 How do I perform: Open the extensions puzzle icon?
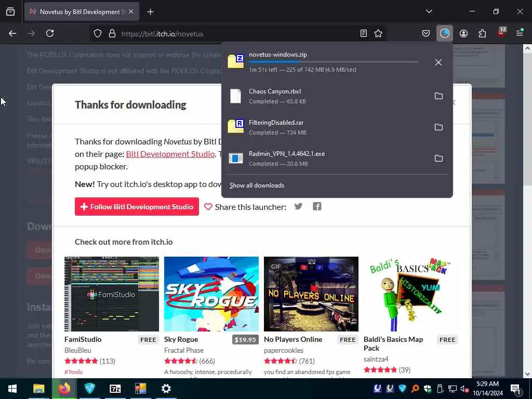click(x=482, y=33)
